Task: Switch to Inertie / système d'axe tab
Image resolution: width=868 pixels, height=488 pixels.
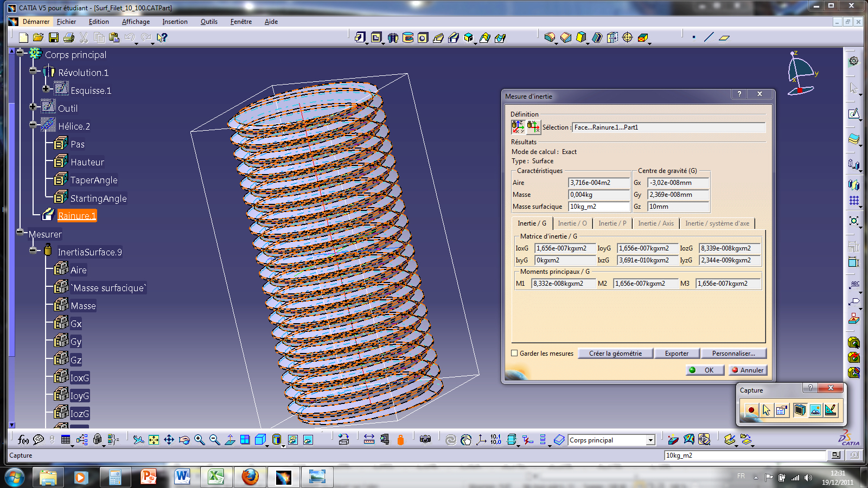Action: 717,223
